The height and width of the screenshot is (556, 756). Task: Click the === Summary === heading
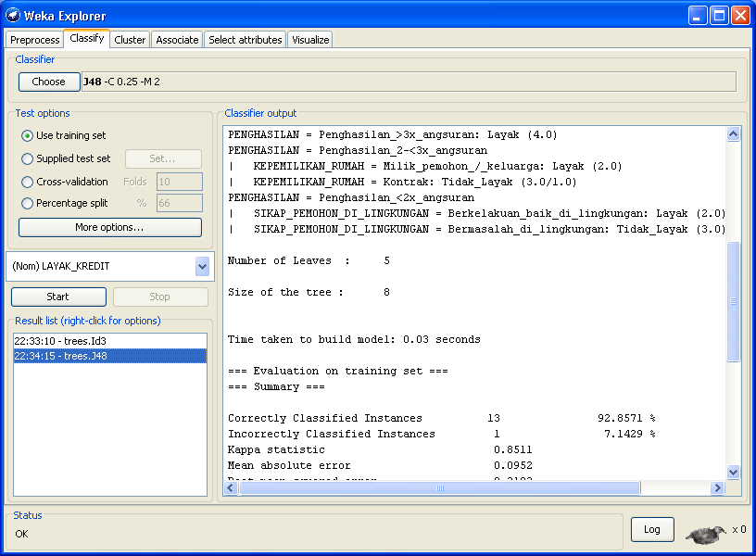tap(276, 386)
